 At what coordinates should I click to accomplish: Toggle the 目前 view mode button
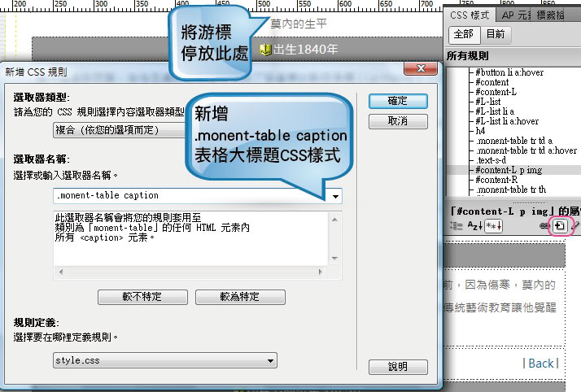[495, 34]
